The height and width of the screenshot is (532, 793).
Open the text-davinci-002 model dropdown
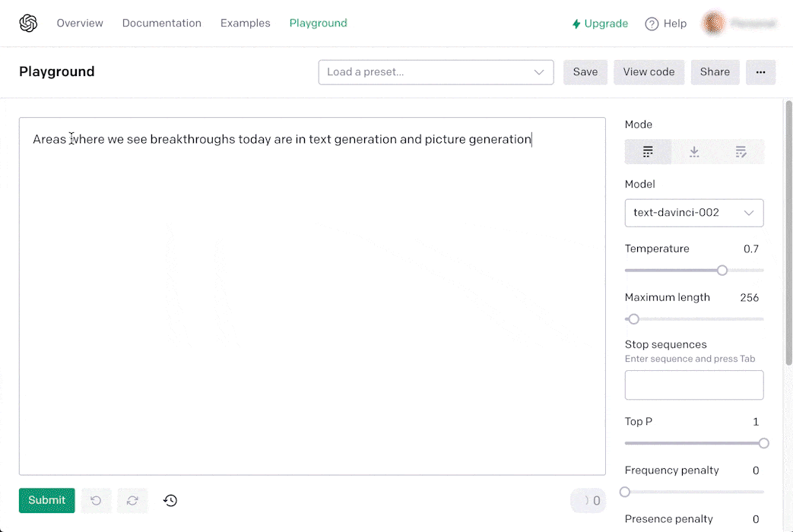click(694, 213)
